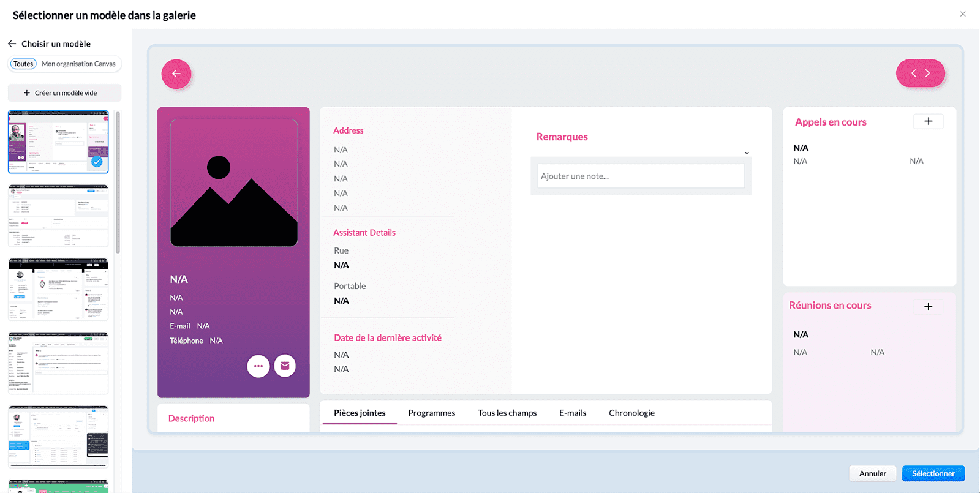Click the Ajouter une note field
The image size is (980, 493).
641,176
